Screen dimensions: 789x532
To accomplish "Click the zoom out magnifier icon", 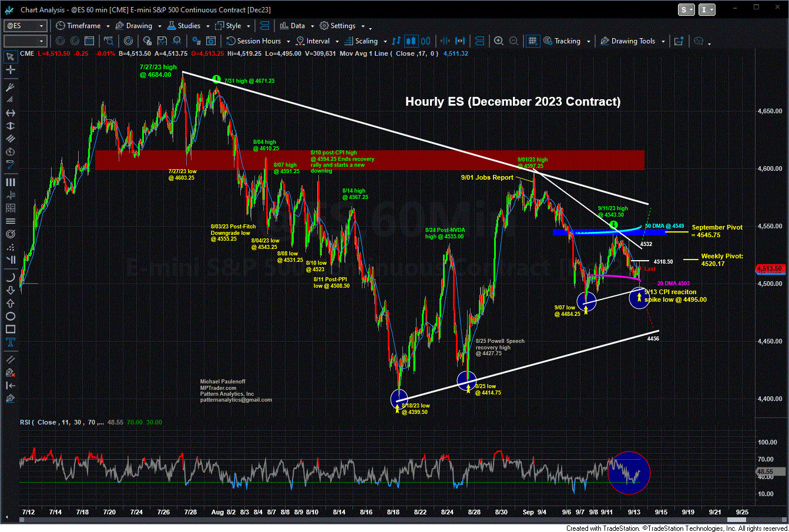I will [513, 41].
